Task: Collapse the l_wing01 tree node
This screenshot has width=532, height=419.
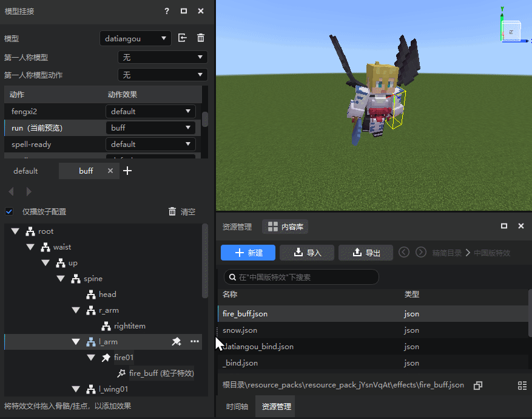Action: [76, 389]
